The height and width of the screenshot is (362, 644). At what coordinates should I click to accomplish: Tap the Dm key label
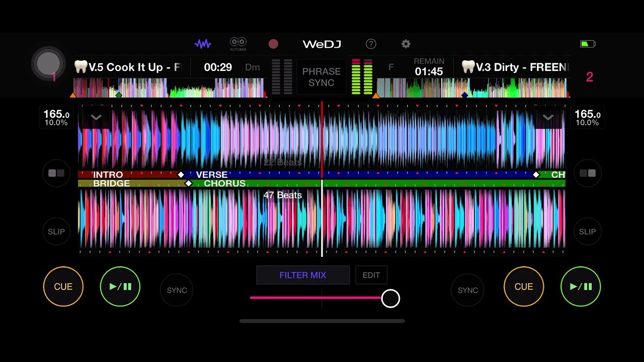253,67
